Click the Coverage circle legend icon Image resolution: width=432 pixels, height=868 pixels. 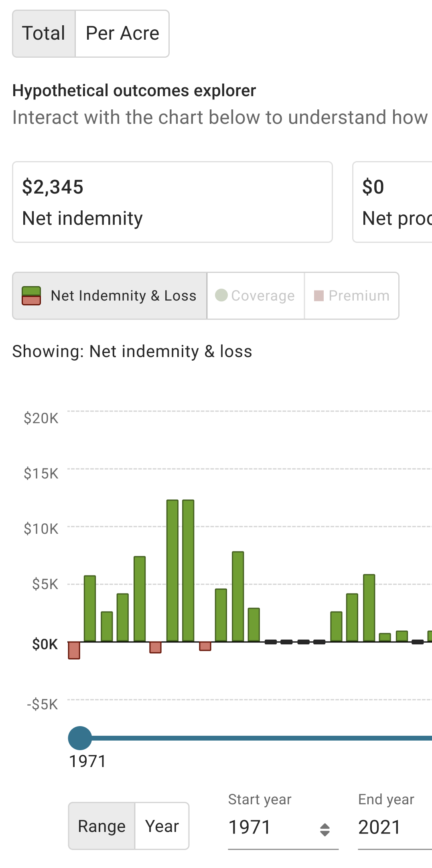(221, 295)
